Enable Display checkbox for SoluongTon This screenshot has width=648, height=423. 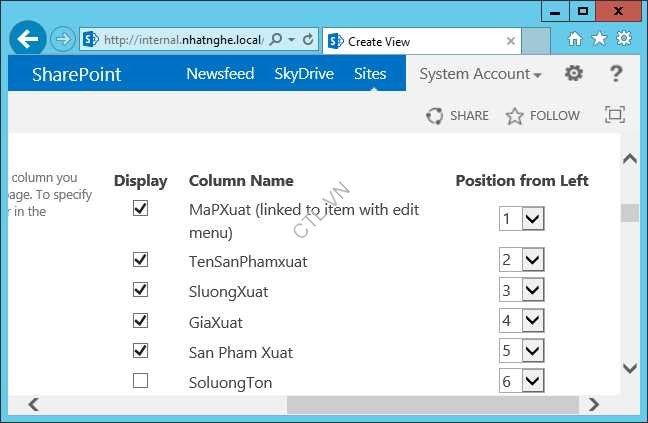click(x=140, y=381)
